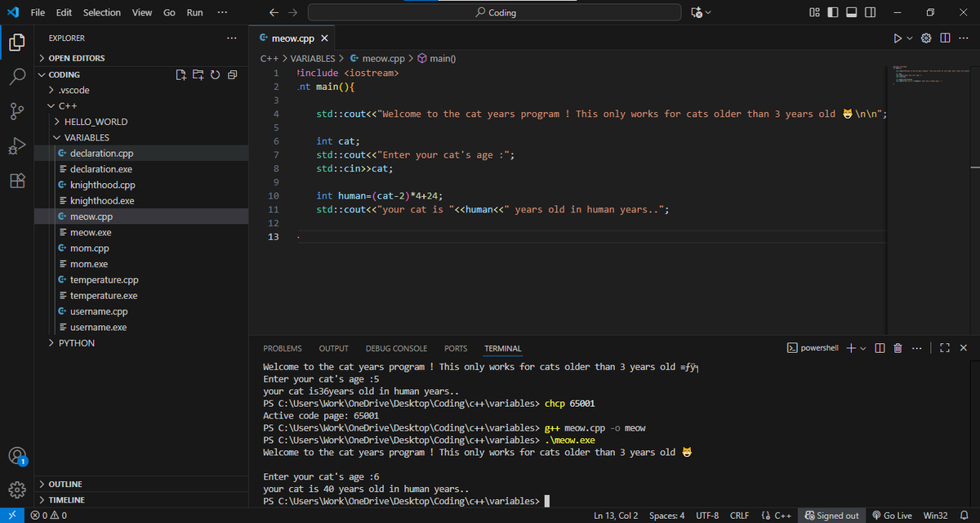
Task: Open the Extensions view
Action: pos(18,181)
